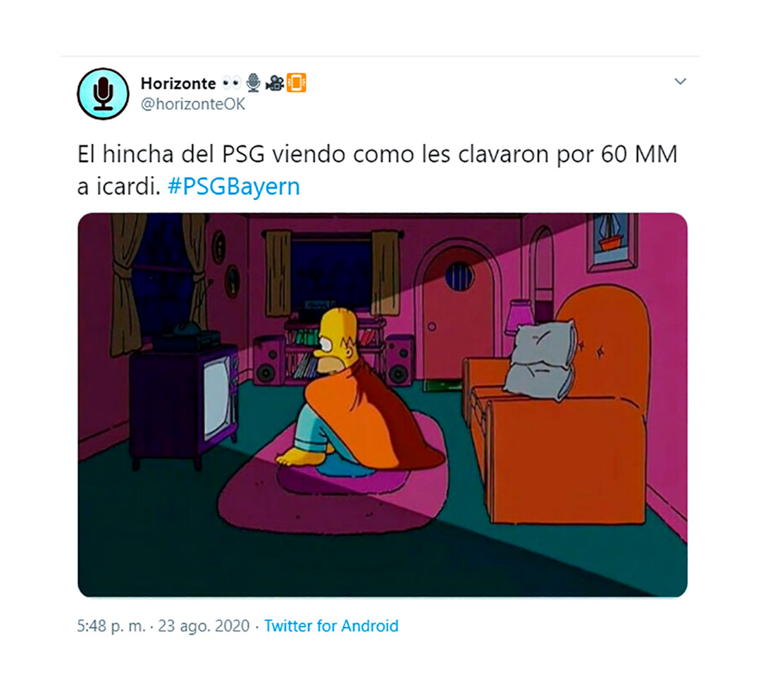Click the word icardi in the tweet
Image resolution: width=761 pixels, height=700 pixels.
click(x=128, y=187)
